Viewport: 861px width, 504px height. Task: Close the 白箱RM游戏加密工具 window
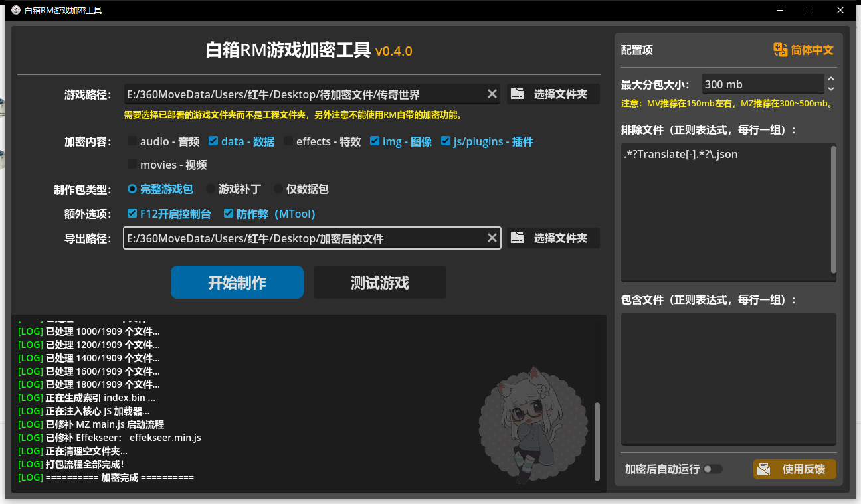pos(840,10)
